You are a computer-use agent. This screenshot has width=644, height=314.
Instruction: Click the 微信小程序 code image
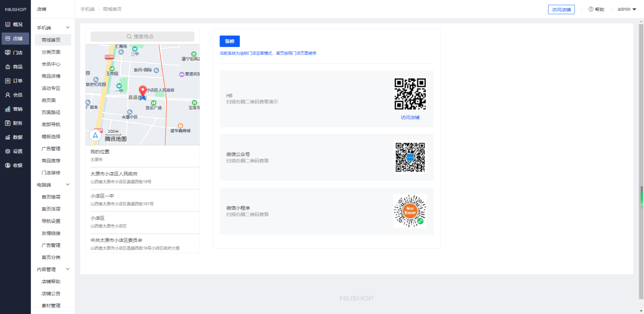tap(410, 211)
